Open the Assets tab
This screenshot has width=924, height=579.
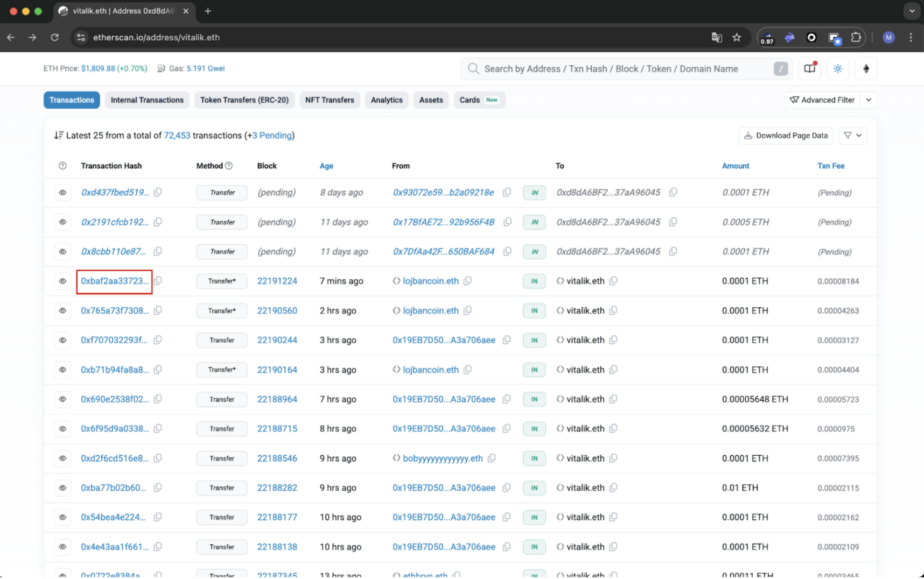pos(431,100)
